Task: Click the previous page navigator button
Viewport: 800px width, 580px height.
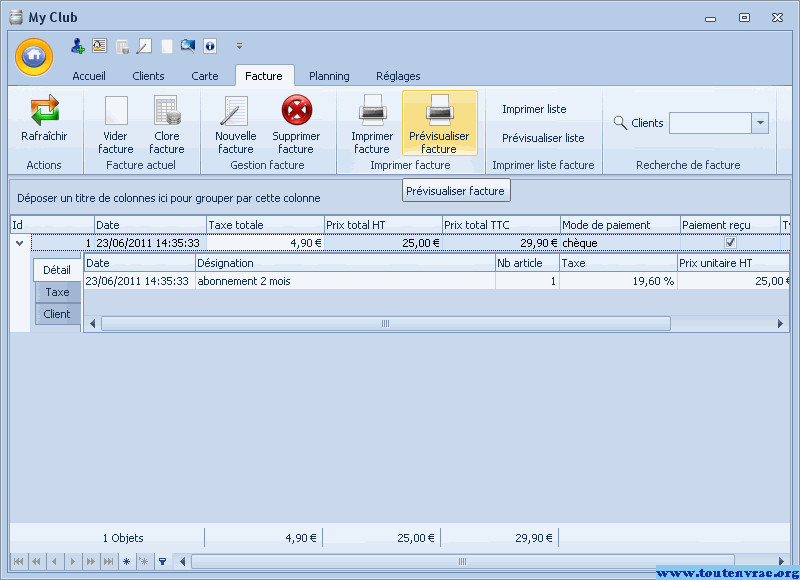Action: (x=36, y=562)
